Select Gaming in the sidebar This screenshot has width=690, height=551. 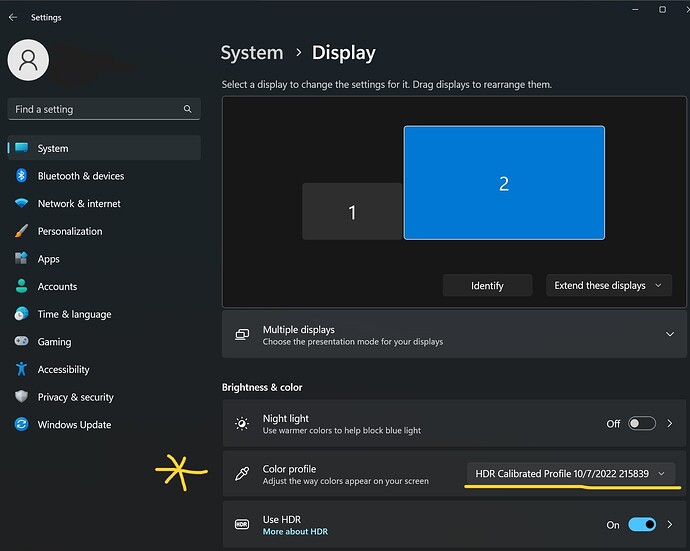point(104,342)
